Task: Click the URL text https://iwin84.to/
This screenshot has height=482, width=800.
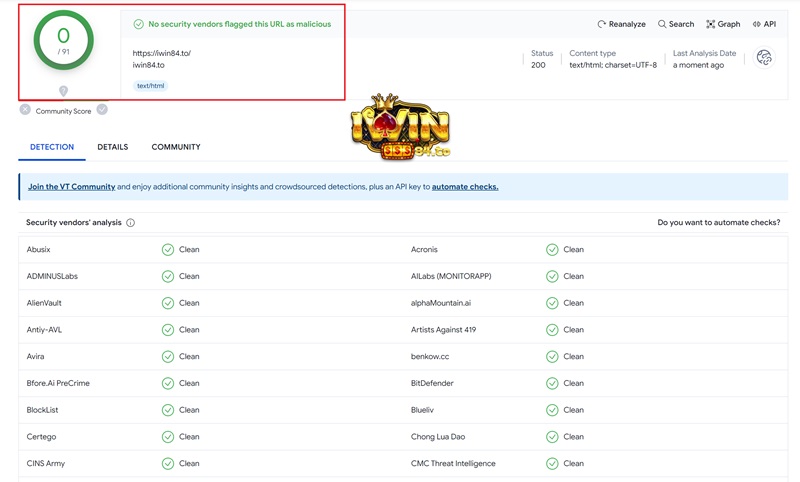Action: [162, 53]
